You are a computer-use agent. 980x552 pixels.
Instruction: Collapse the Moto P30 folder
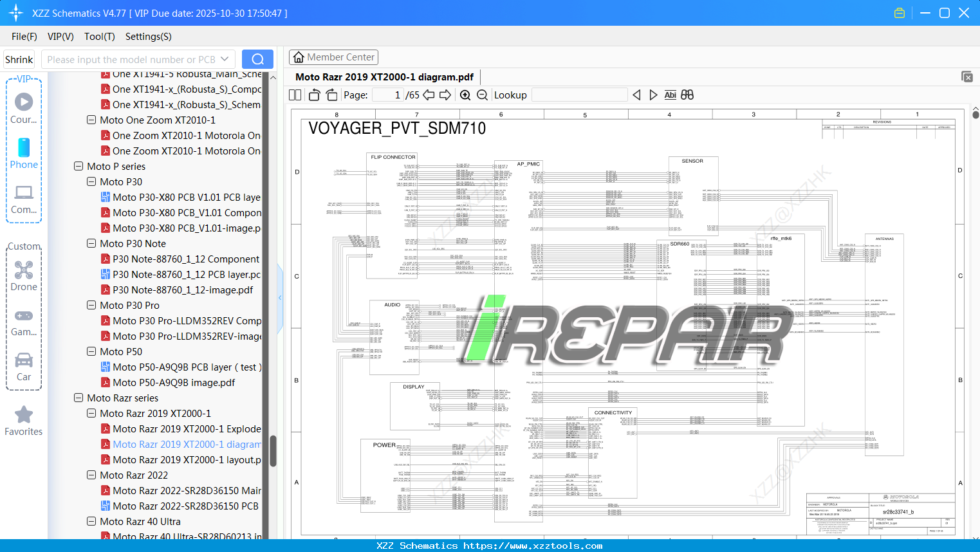tap(91, 181)
